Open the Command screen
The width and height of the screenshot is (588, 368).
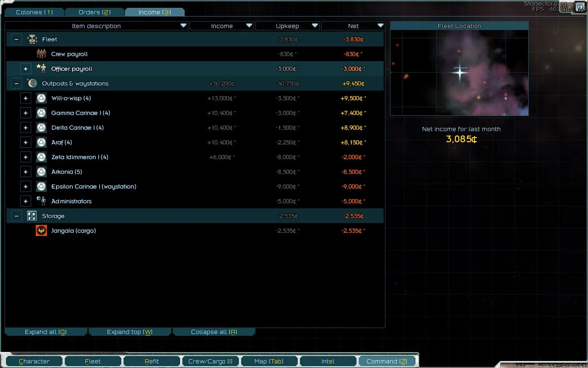point(387,362)
